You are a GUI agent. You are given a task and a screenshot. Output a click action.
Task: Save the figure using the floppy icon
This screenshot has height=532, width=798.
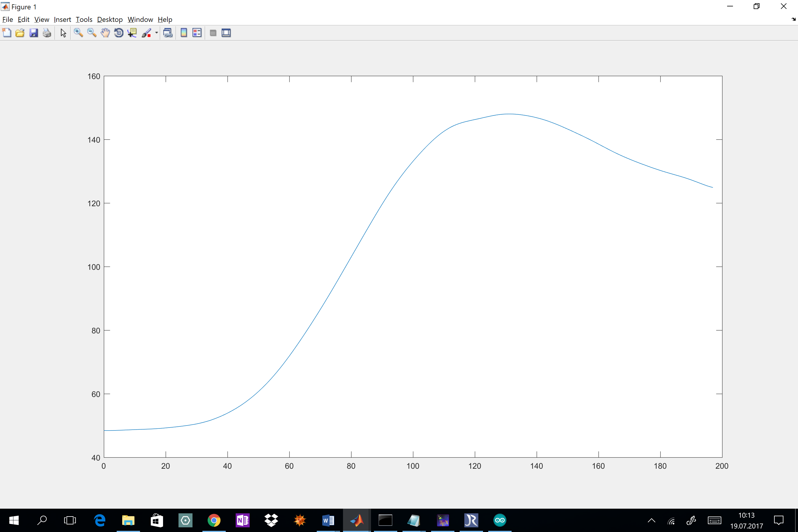click(34, 33)
